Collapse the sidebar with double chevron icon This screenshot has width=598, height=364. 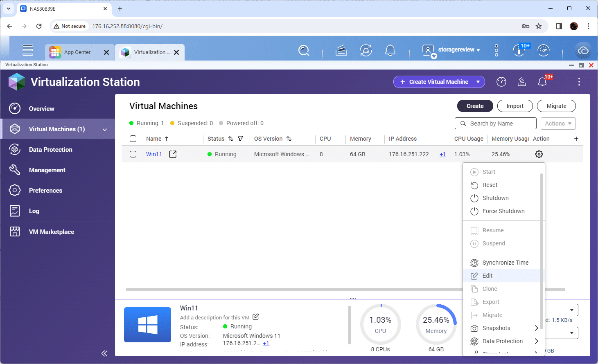point(104,353)
